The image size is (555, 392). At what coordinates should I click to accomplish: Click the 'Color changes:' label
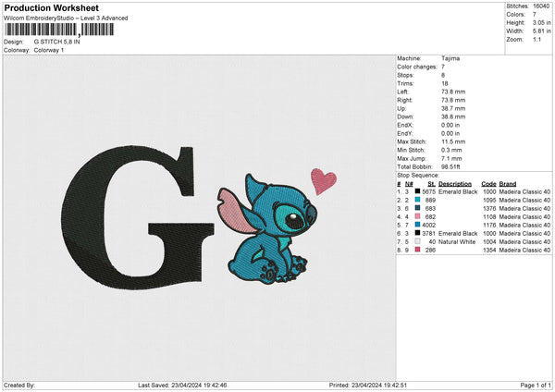[417, 67]
